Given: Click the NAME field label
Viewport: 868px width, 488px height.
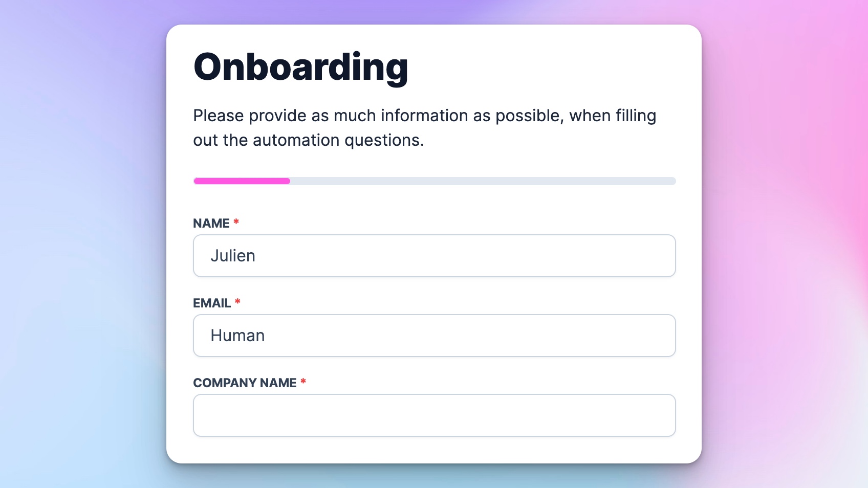Looking at the screenshot, I should 211,224.
